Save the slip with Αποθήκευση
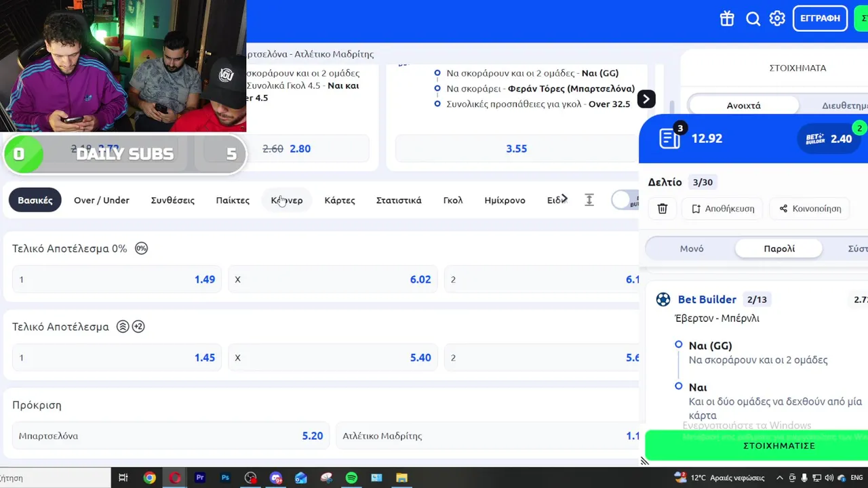This screenshot has height=488, width=868. tap(723, 209)
